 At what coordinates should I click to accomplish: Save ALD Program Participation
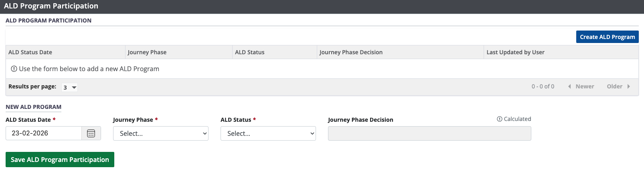[x=60, y=160]
